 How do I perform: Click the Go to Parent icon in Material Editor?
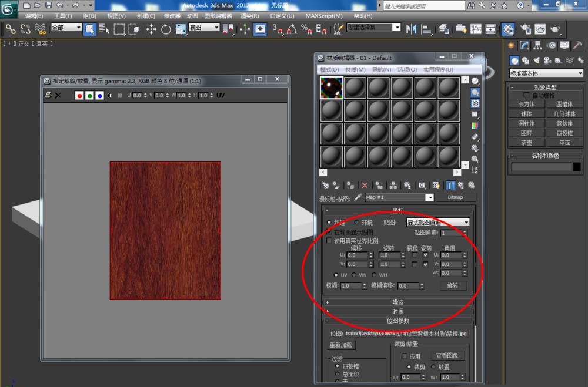click(x=461, y=185)
